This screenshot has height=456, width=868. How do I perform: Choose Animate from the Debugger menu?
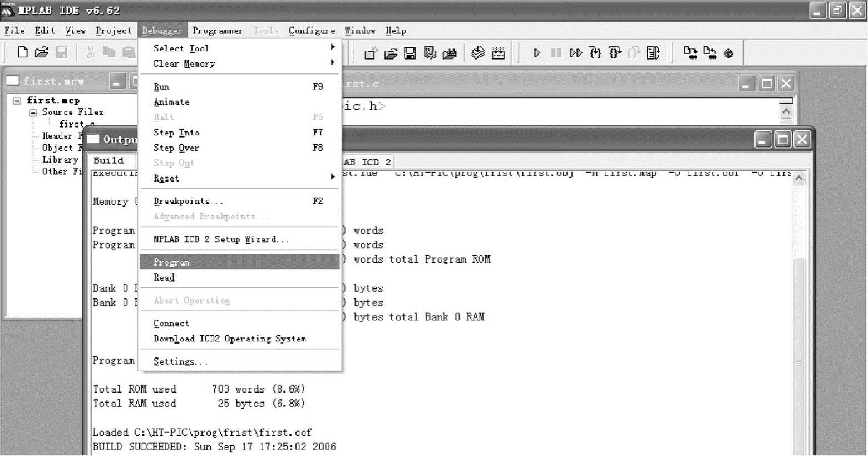click(x=240, y=102)
